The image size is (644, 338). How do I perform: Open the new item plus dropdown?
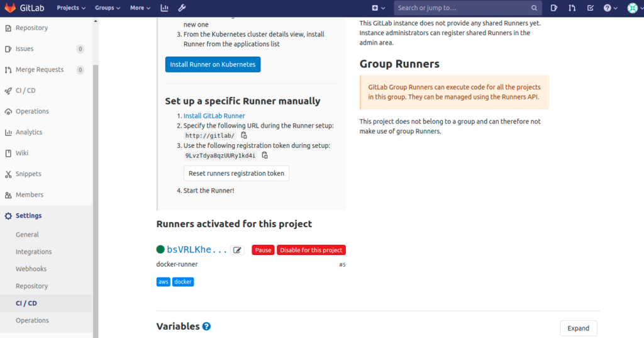coord(378,8)
